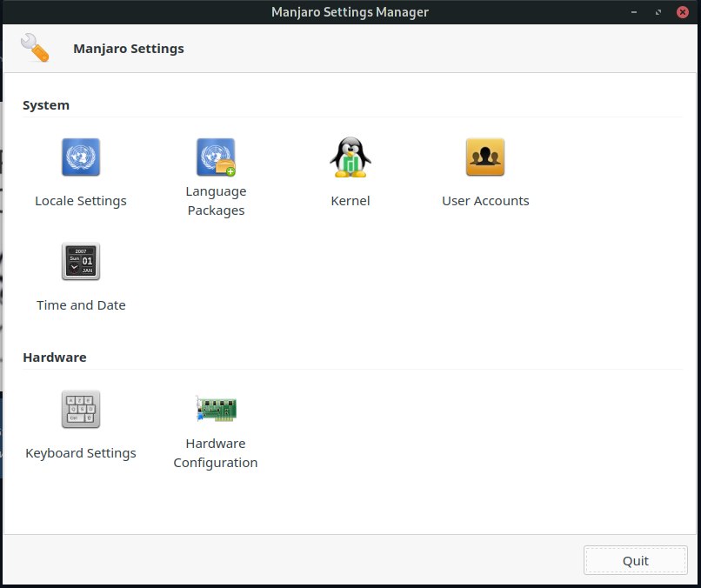
Task: Click the "Time and Date" label
Action: pos(81,305)
